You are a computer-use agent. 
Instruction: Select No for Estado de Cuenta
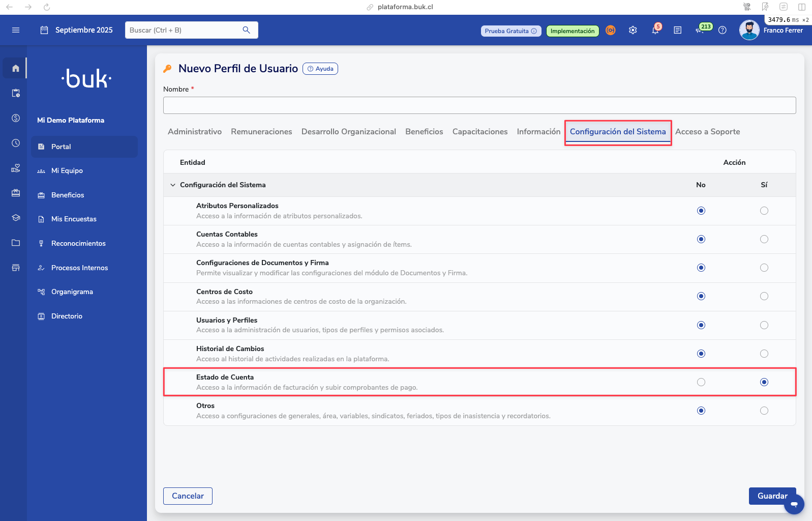point(701,382)
